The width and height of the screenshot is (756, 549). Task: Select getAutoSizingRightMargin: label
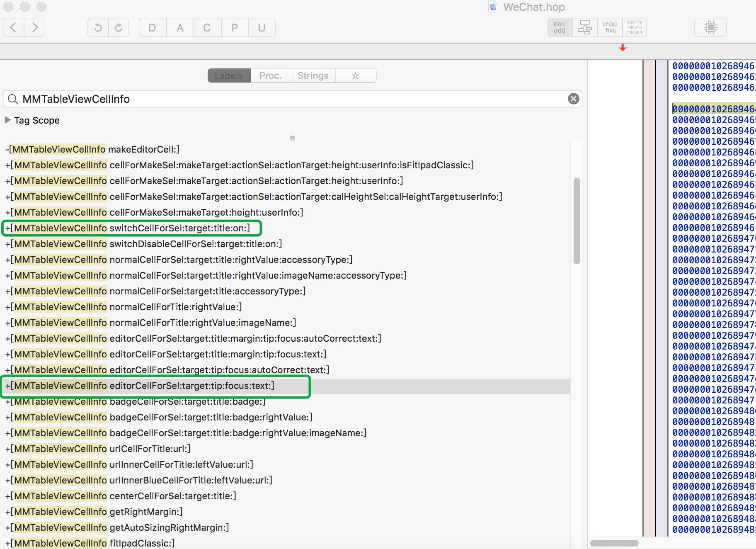(117, 527)
